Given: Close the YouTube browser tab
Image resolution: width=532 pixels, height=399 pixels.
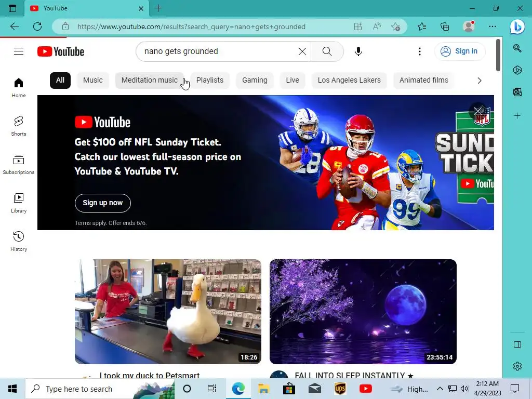Looking at the screenshot, I should point(141,8).
